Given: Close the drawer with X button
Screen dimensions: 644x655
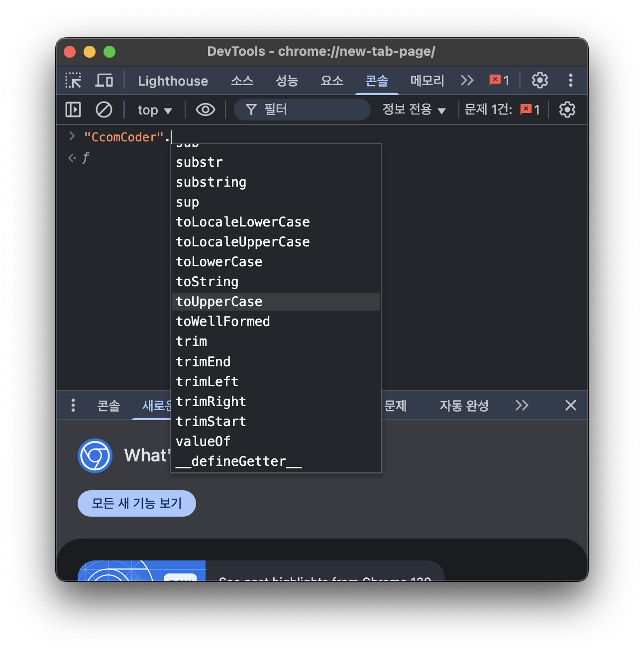Looking at the screenshot, I should tap(570, 405).
